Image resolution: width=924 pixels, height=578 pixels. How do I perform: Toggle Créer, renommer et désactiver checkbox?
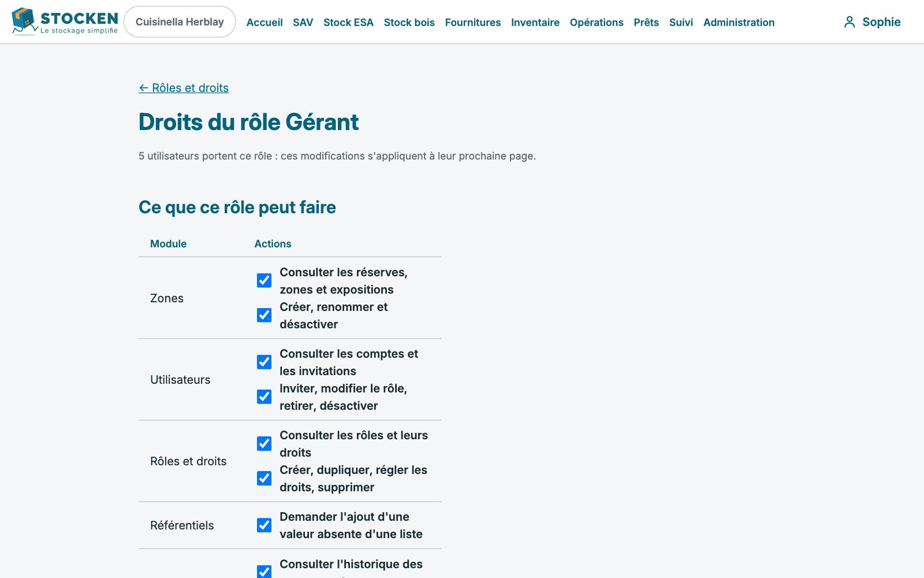click(x=264, y=315)
